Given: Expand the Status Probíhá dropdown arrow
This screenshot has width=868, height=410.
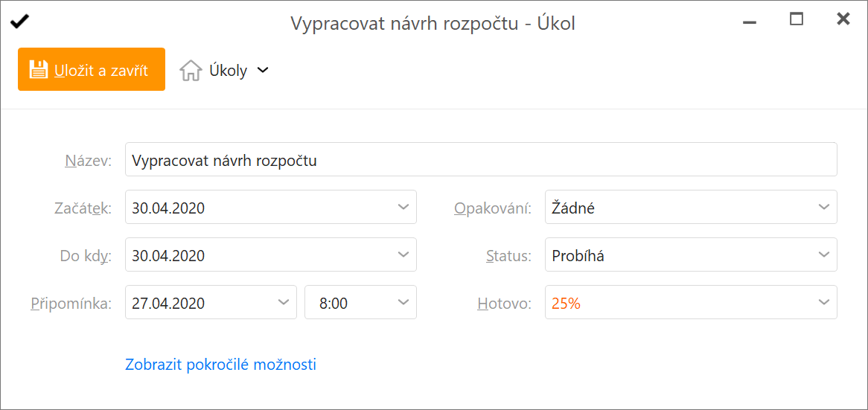Looking at the screenshot, I should click(824, 254).
